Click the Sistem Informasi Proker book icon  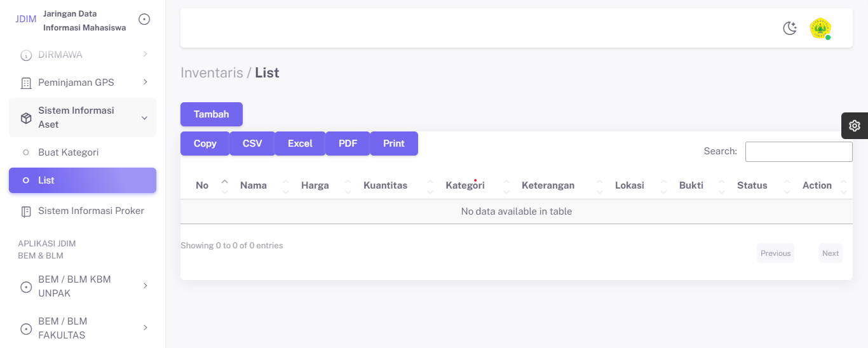26,211
